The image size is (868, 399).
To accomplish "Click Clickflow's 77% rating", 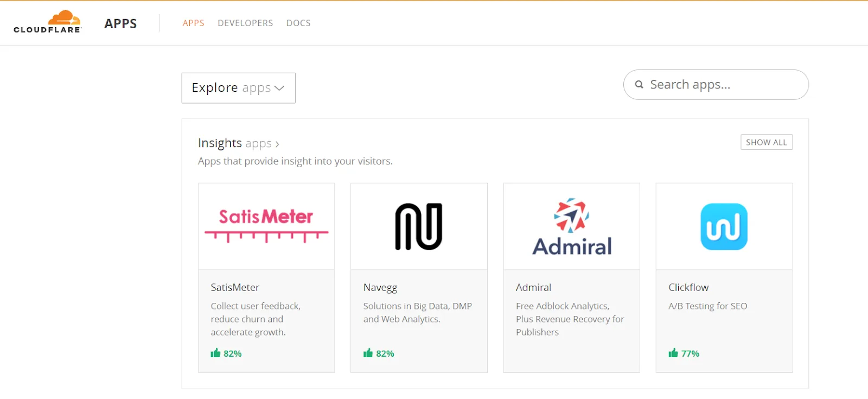I will [690, 353].
